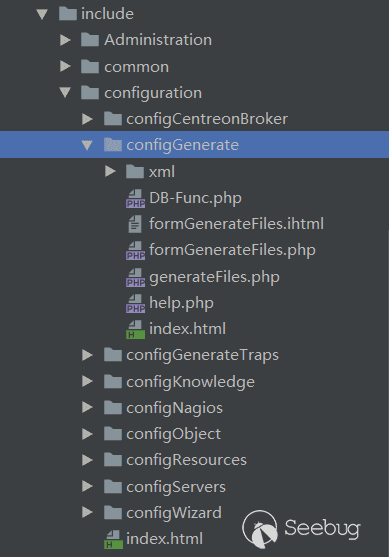Select the common folder
The width and height of the screenshot is (389, 557).
[x=136, y=67]
